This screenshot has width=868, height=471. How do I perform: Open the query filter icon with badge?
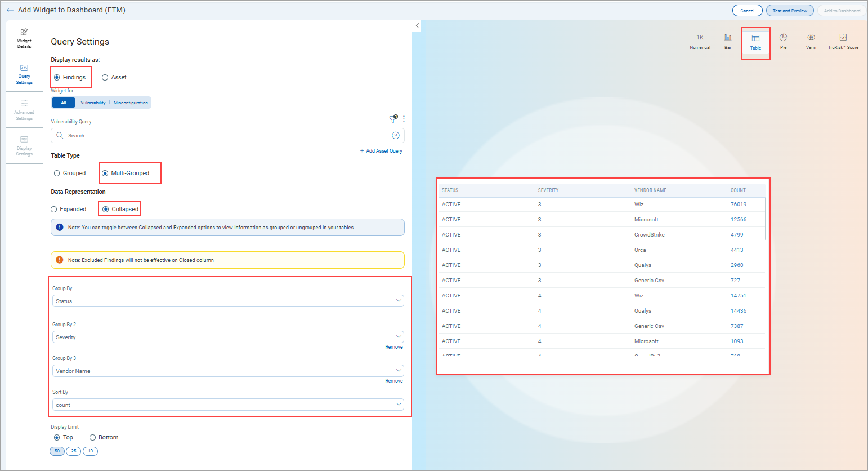393,119
